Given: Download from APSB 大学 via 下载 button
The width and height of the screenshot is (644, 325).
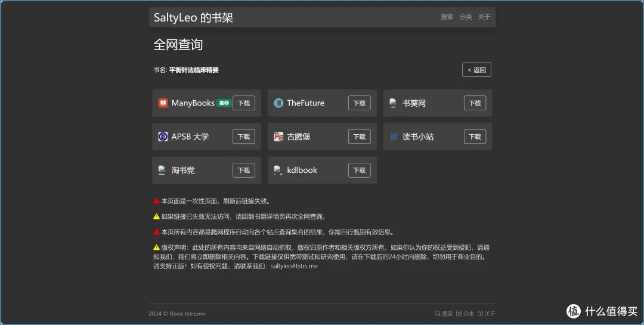Looking at the screenshot, I should pos(244,137).
